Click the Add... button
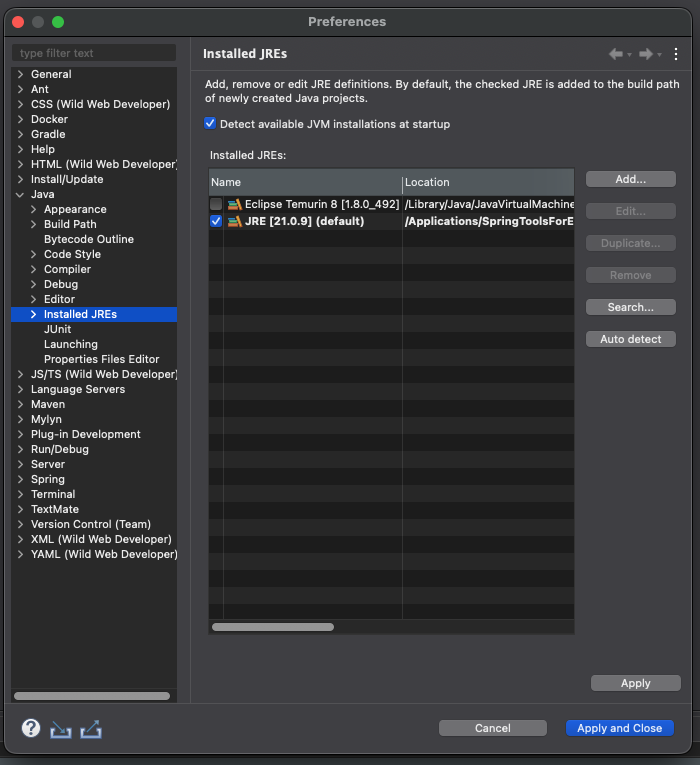Screen dimensions: 700x765 tap(631, 179)
